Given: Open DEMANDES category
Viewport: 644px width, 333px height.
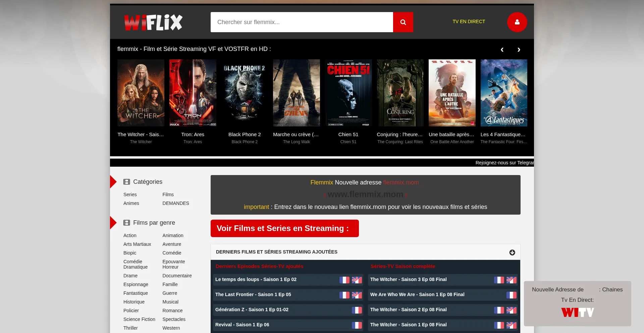Looking at the screenshot, I should (176, 203).
